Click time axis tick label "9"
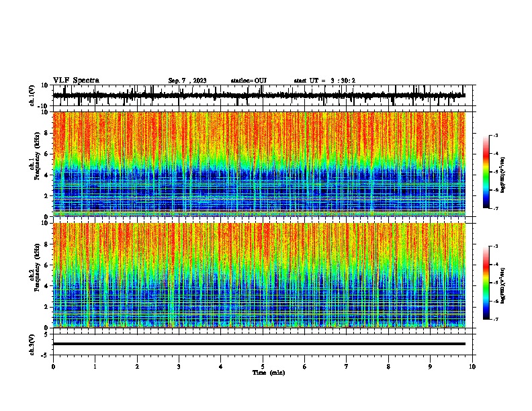 coord(430,367)
